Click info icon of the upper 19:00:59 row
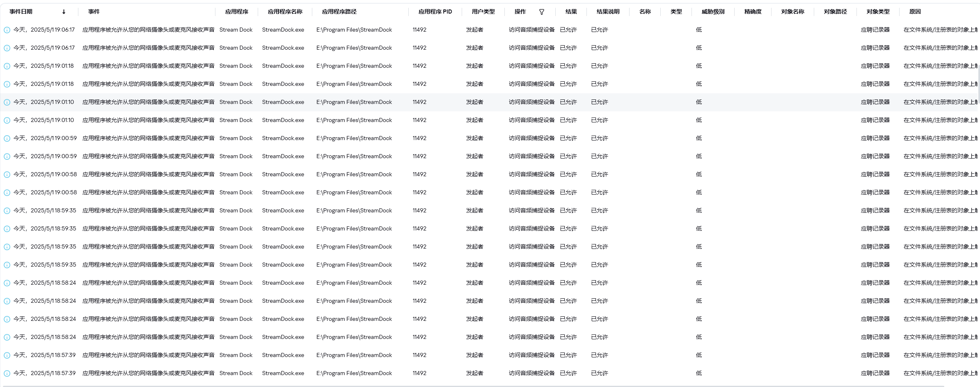Viewport: 980px width, 387px height. 7,138
